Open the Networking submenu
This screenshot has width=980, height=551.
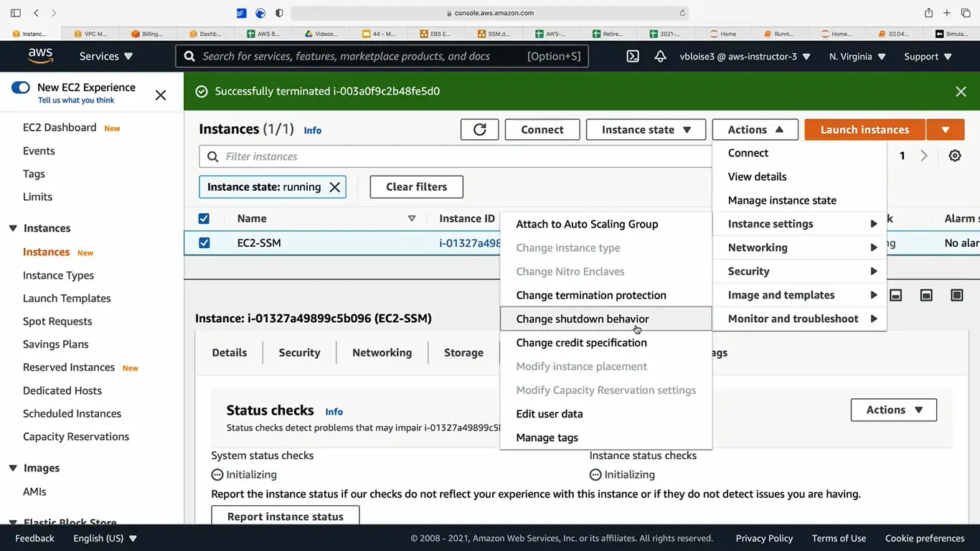click(799, 248)
